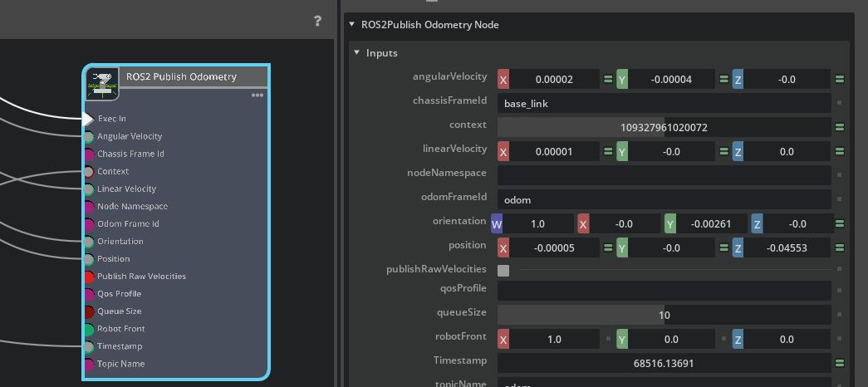Screen dimensions: 868x387
Task: Click the chassisFrameId field base_link
Action: 664,103
